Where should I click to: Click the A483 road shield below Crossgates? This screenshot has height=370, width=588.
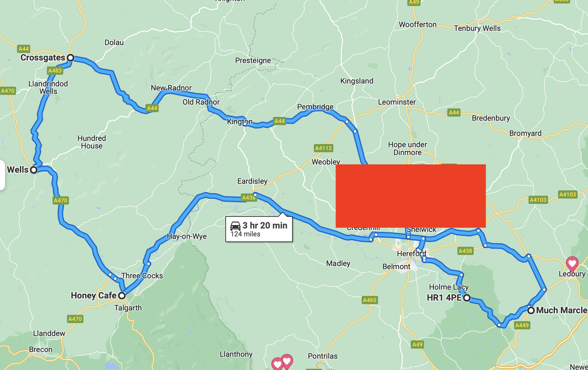[x=55, y=71]
